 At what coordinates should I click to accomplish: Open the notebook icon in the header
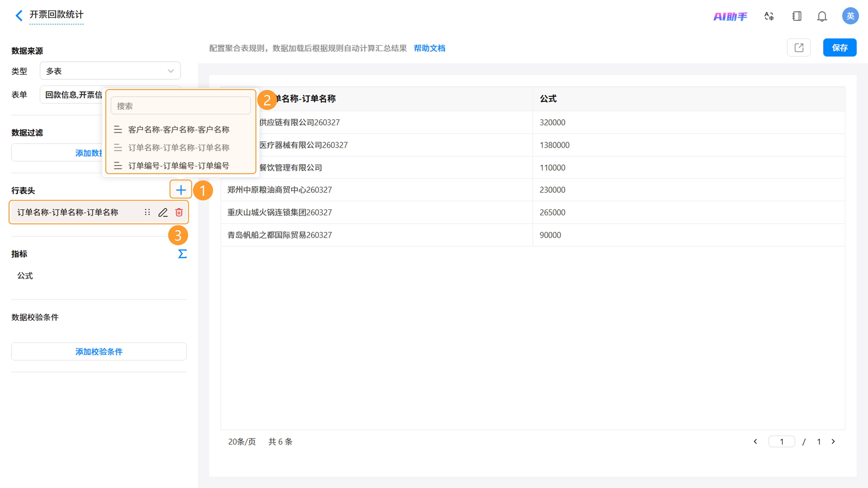click(x=797, y=16)
